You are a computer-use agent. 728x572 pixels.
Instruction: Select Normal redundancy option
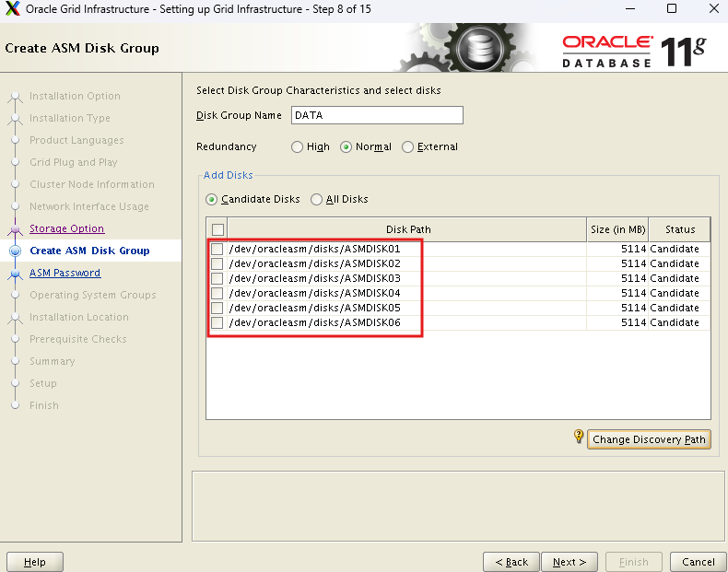pos(346,147)
